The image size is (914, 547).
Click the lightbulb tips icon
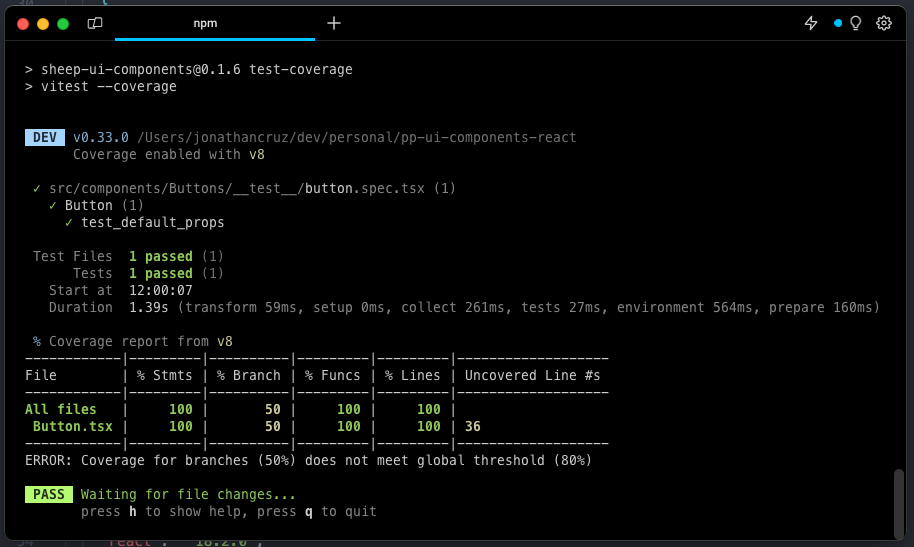click(856, 23)
